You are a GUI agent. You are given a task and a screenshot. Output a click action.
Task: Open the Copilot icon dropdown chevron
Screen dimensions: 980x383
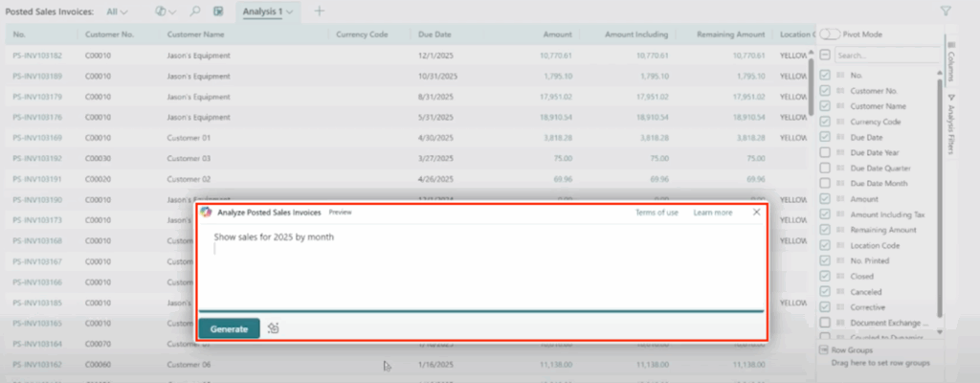pos(172,11)
